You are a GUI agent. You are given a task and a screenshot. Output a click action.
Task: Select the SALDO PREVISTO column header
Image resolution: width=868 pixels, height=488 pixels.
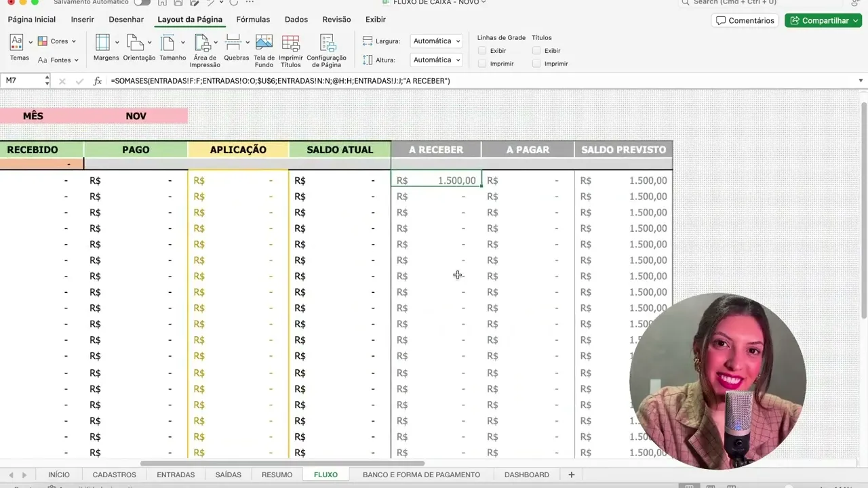[x=623, y=150]
